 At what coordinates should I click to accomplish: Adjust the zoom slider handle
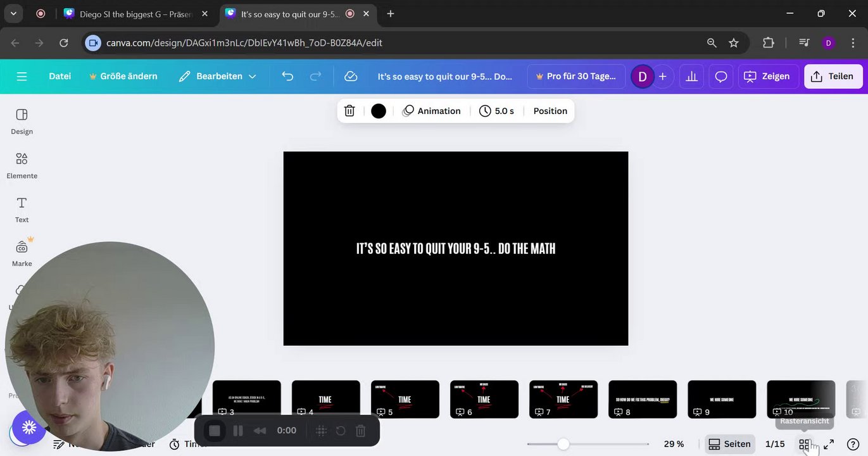pos(563,444)
